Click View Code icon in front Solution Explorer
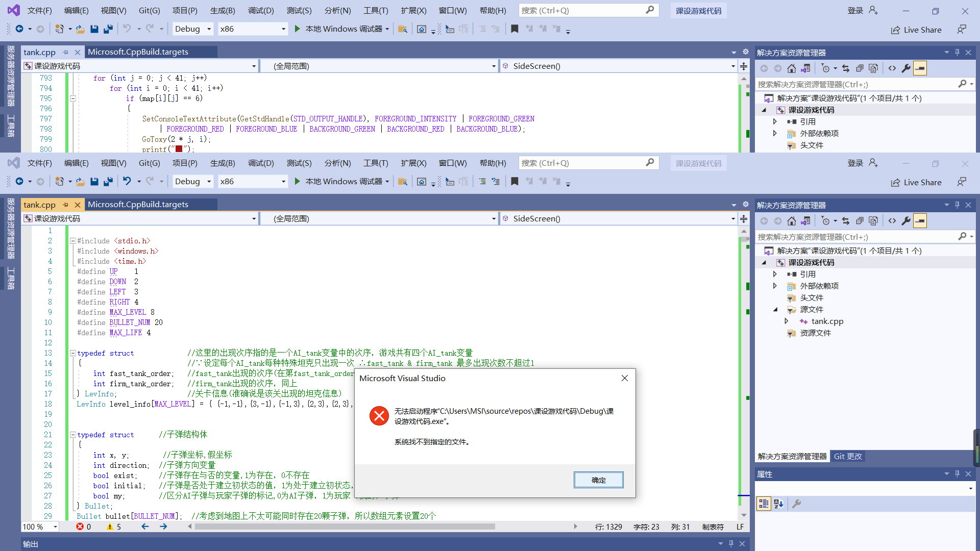 (x=892, y=221)
